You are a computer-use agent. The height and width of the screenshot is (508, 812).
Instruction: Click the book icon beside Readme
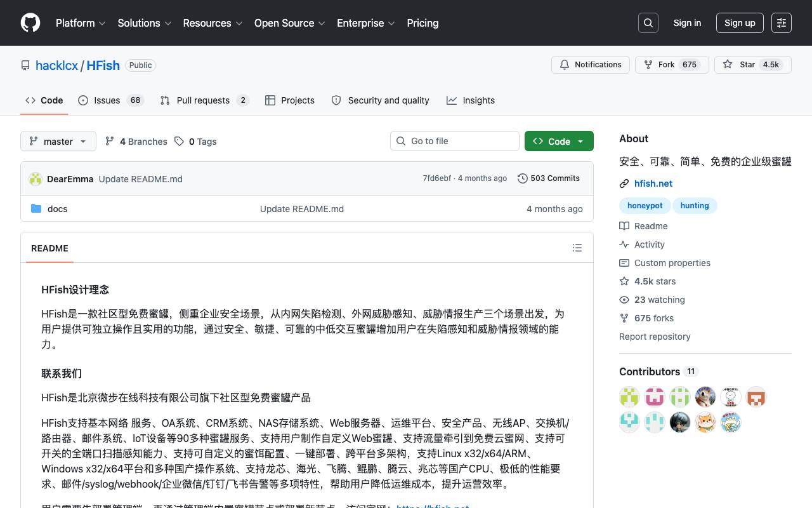pyautogui.click(x=624, y=226)
